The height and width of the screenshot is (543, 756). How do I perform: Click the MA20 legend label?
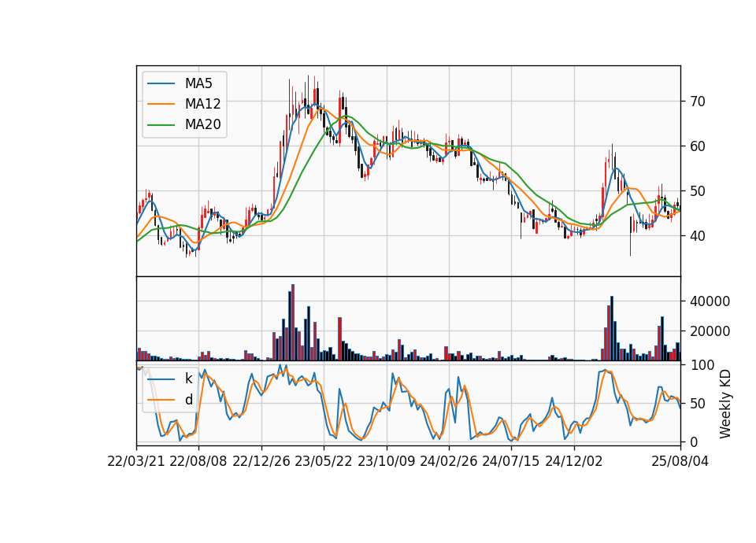pos(202,124)
